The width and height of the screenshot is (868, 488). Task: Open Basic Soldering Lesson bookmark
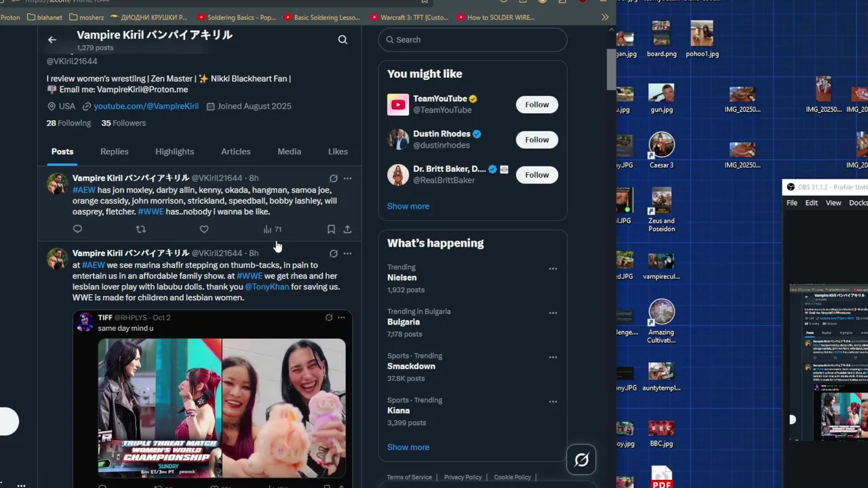(322, 17)
